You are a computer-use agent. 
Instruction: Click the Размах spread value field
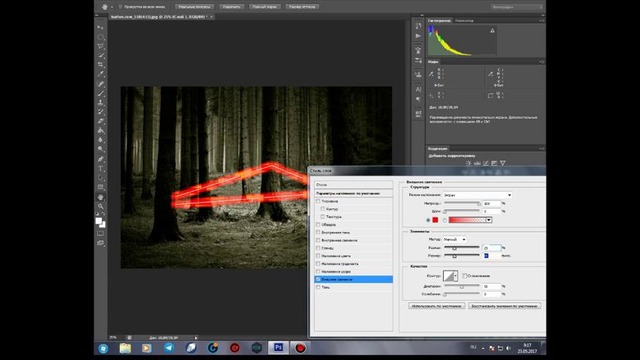click(x=491, y=248)
